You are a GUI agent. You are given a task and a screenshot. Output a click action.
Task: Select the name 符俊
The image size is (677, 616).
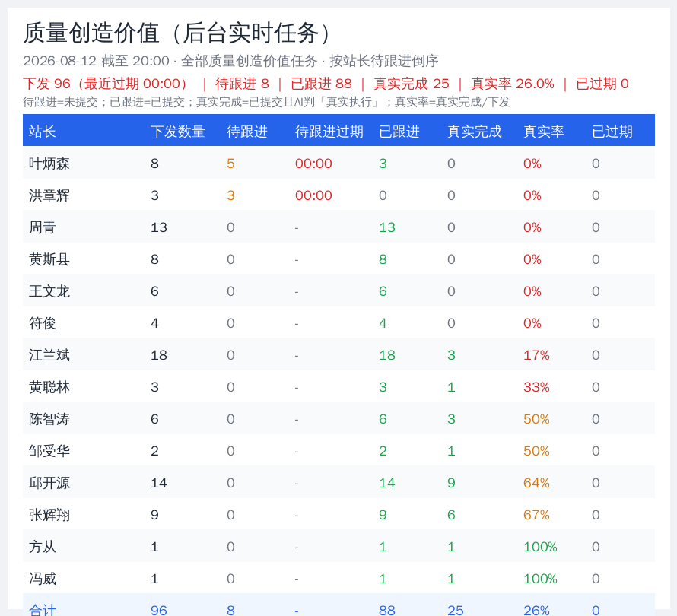click(x=43, y=323)
